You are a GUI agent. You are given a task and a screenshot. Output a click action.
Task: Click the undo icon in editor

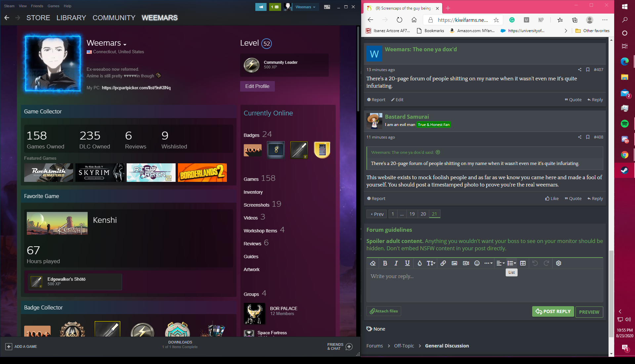coord(535,263)
